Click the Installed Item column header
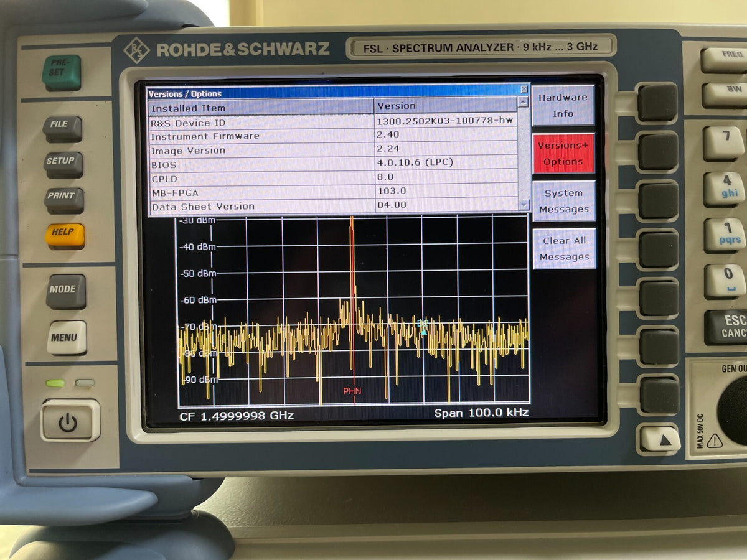Image resolution: width=747 pixels, height=560 pixels. (x=261, y=107)
